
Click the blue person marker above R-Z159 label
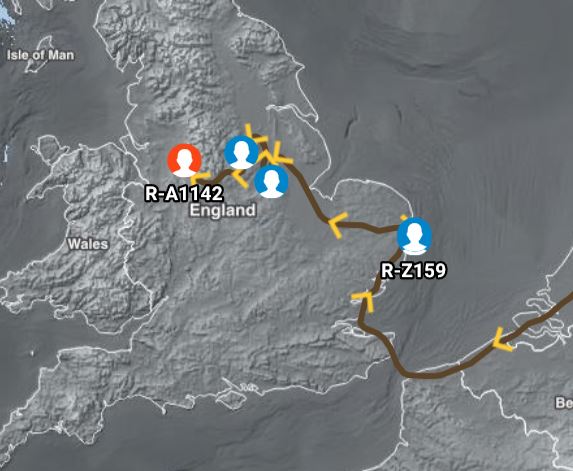414,236
